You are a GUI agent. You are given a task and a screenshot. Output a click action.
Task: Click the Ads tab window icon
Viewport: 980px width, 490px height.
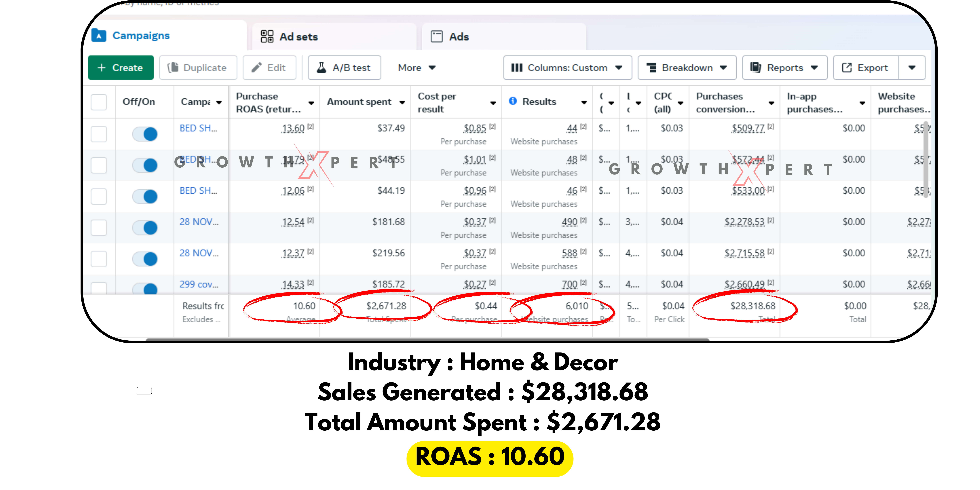pyautogui.click(x=436, y=37)
